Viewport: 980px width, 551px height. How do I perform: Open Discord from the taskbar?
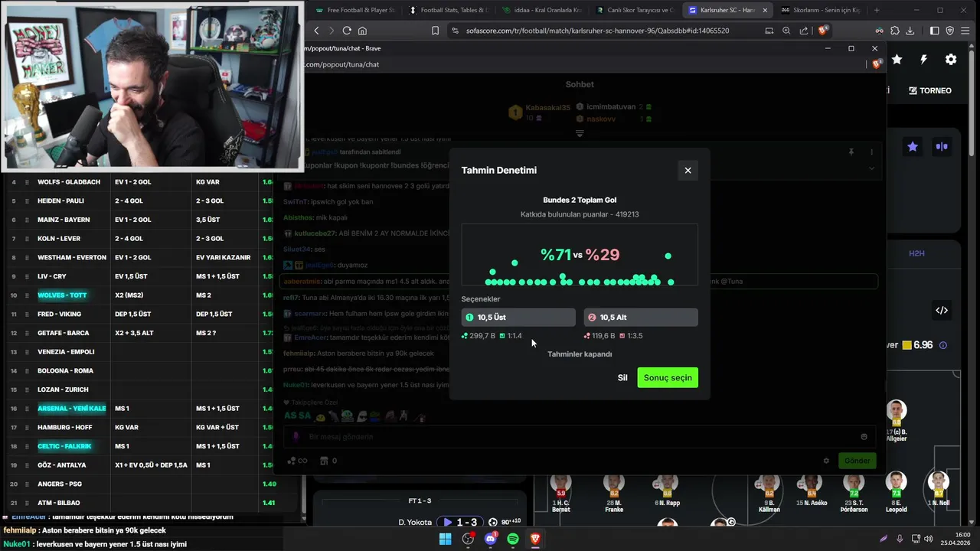tap(491, 539)
